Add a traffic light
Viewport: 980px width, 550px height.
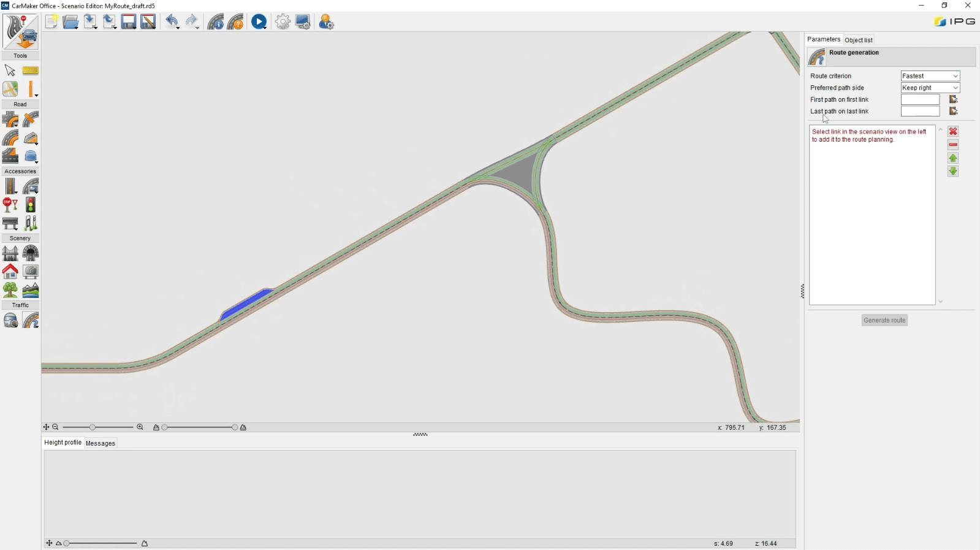[x=31, y=205]
